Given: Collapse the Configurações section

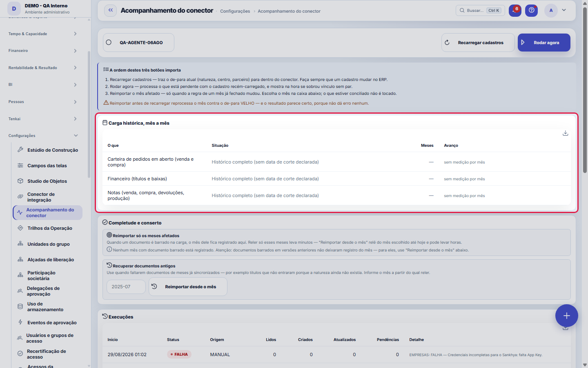Looking at the screenshot, I should pyautogui.click(x=43, y=136).
